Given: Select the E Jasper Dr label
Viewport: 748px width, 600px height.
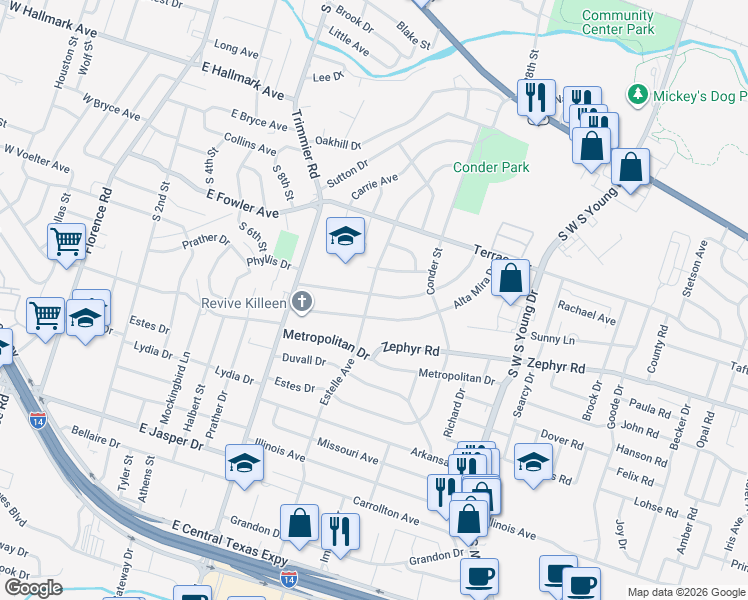Looking at the screenshot, I should (x=171, y=437).
